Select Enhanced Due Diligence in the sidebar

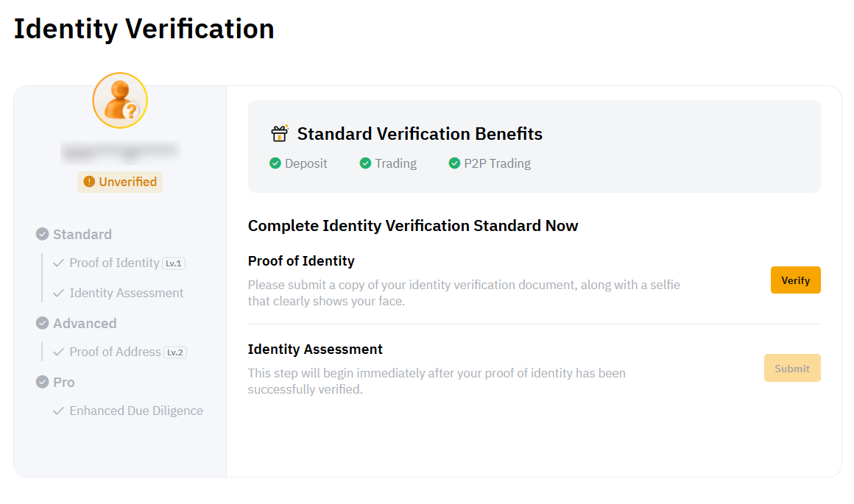[136, 411]
